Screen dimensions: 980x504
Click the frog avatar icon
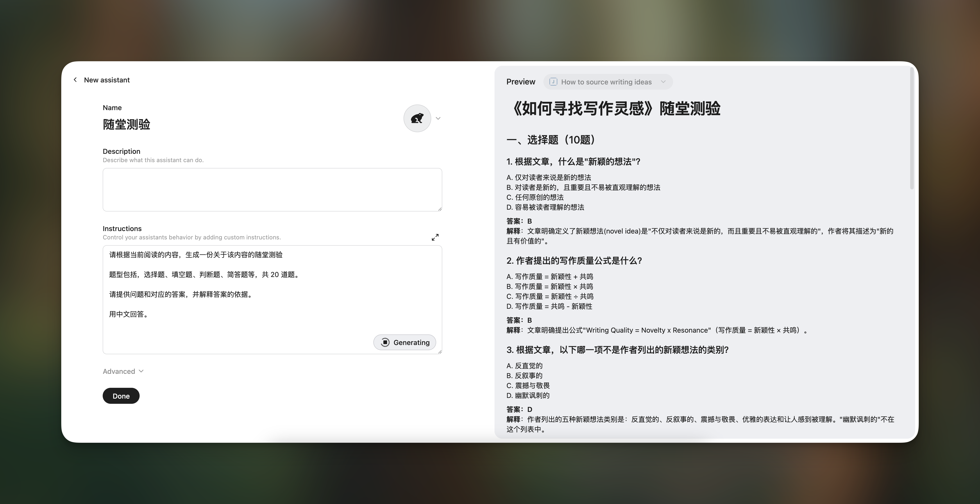tap(417, 118)
